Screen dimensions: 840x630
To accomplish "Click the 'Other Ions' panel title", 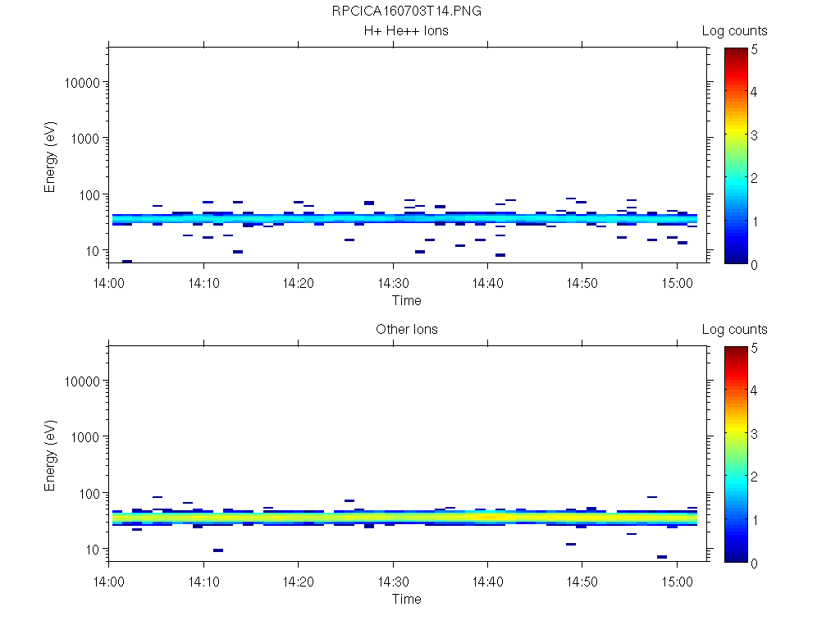I will [407, 330].
